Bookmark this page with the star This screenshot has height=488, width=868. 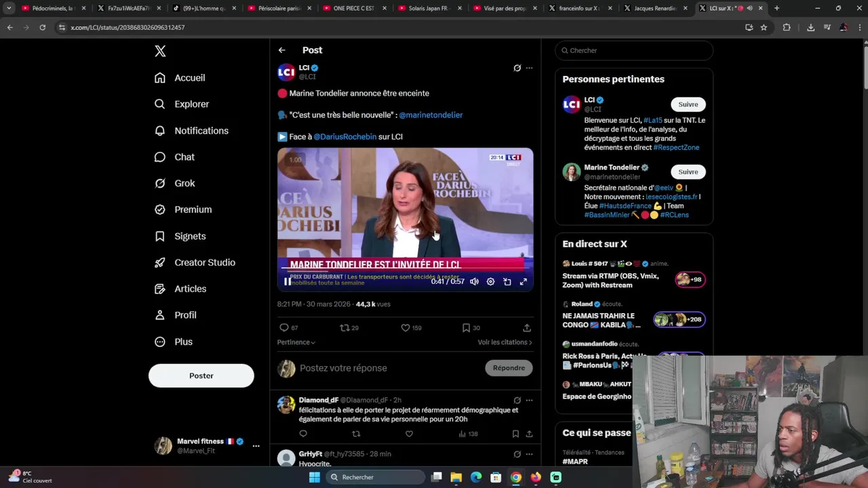point(764,28)
